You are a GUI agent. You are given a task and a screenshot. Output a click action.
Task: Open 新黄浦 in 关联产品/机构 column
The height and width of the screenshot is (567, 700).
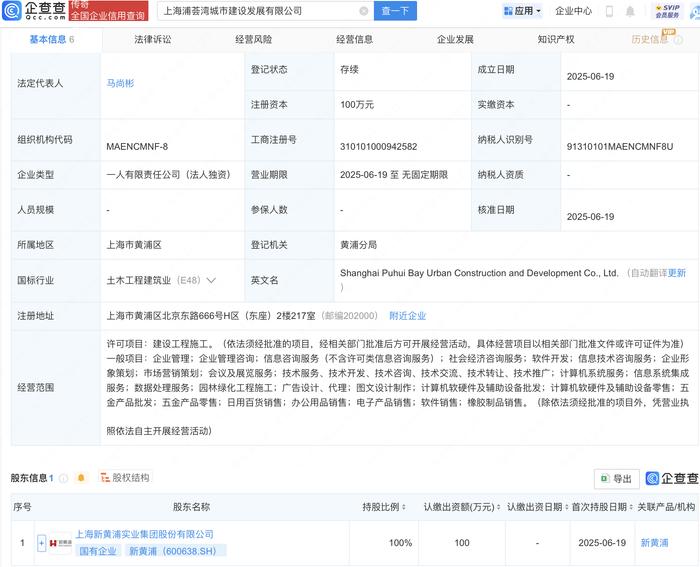click(654, 543)
